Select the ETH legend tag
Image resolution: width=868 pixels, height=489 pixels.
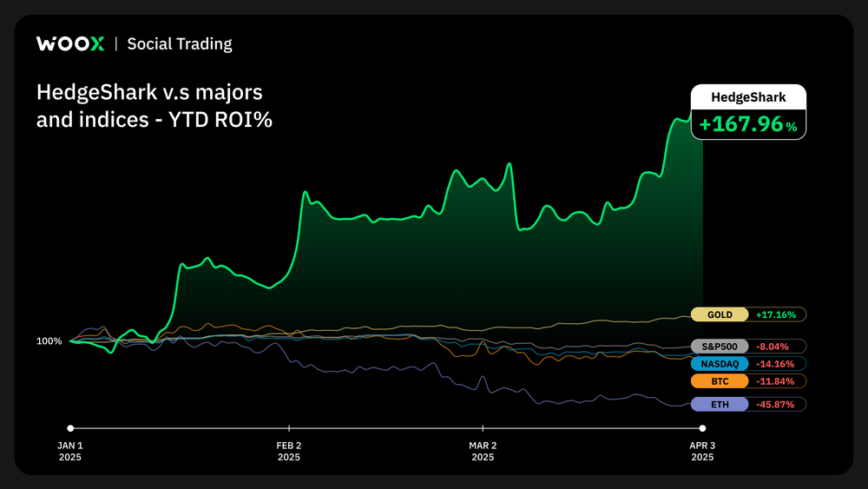click(x=720, y=404)
